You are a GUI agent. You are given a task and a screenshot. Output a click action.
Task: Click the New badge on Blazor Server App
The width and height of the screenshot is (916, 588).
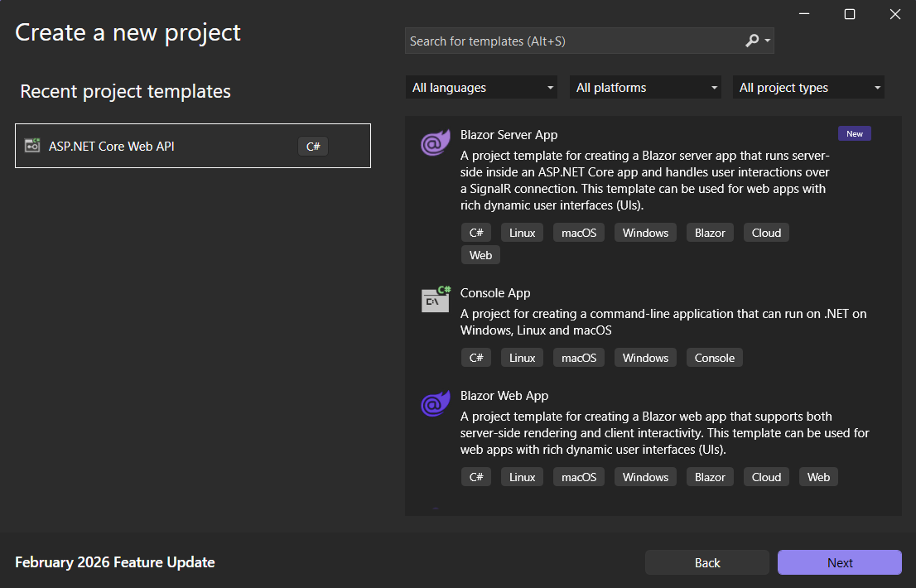tap(854, 133)
